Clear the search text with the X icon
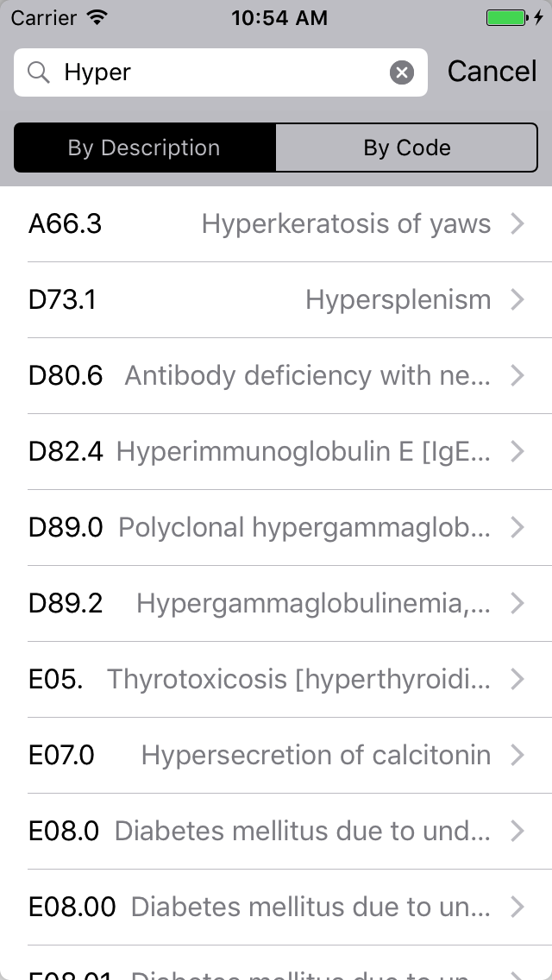 coord(402,72)
